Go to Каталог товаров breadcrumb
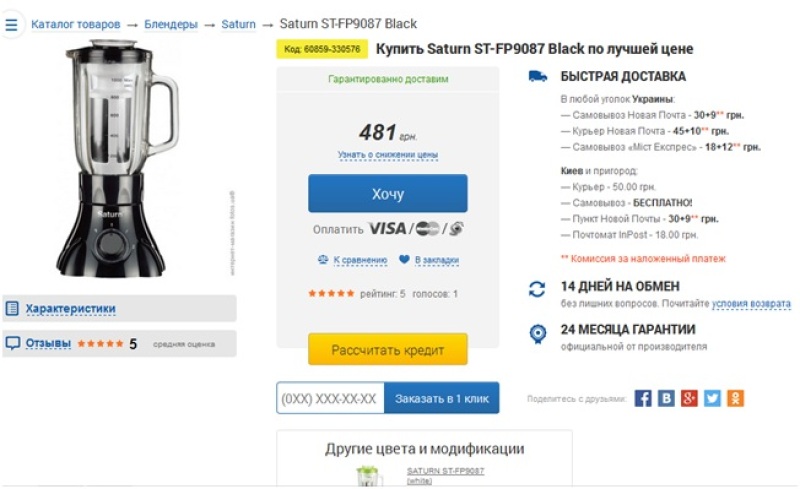 point(76,24)
